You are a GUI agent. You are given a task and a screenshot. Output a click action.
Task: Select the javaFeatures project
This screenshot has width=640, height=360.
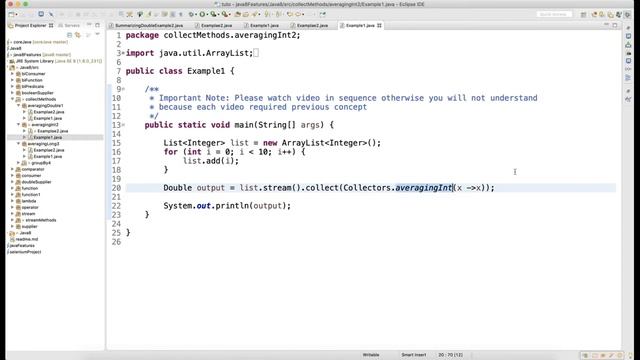pos(22,246)
